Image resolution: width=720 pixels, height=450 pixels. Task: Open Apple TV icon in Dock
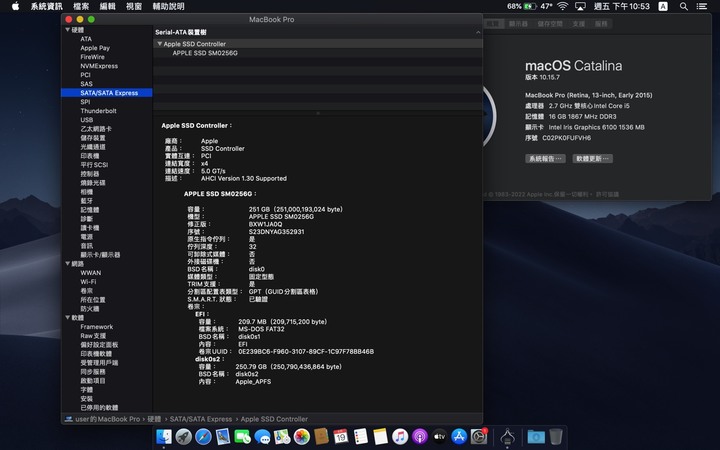point(439,436)
